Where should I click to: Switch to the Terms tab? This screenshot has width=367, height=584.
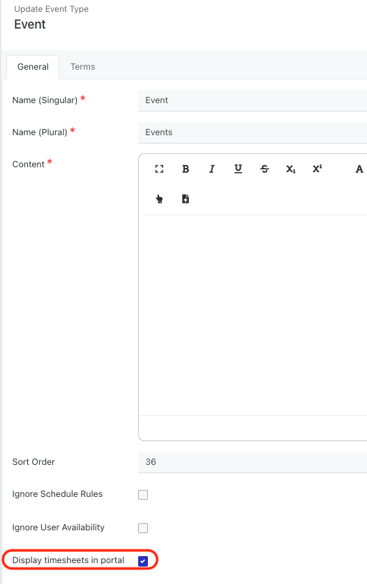pyautogui.click(x=83, y=67)
